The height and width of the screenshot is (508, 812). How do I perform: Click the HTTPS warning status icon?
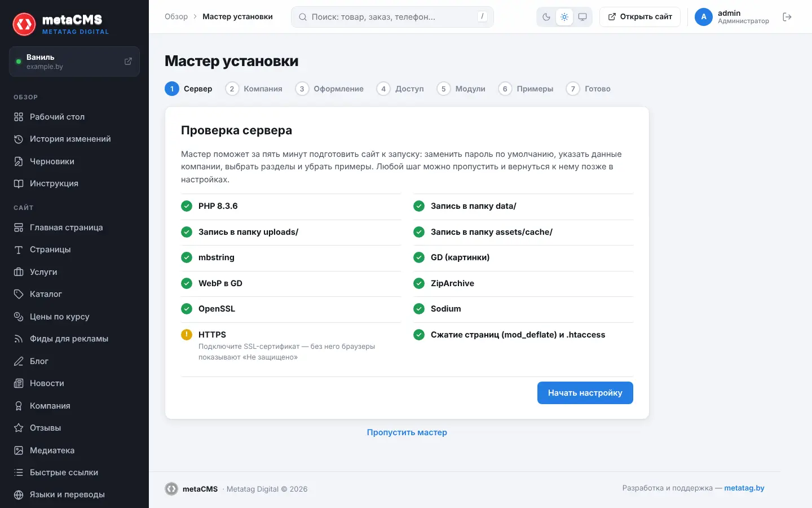click(187, 335)
